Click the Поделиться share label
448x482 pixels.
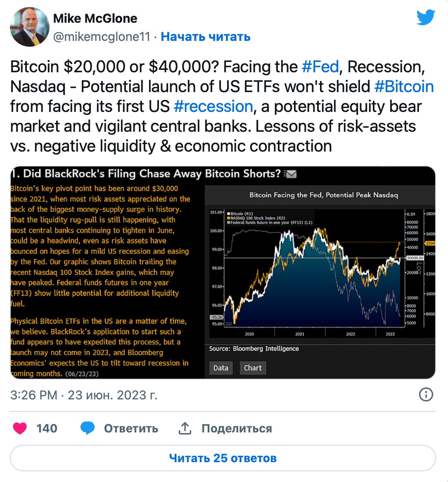coord(237,428)
